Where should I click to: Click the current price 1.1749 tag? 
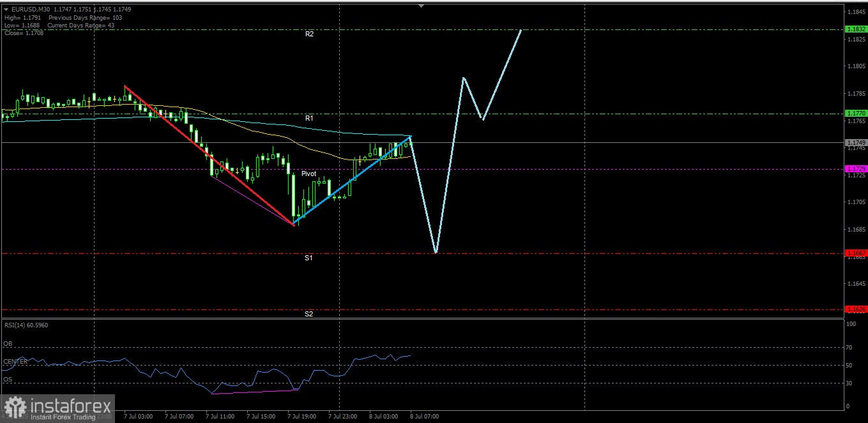[856, 142]
